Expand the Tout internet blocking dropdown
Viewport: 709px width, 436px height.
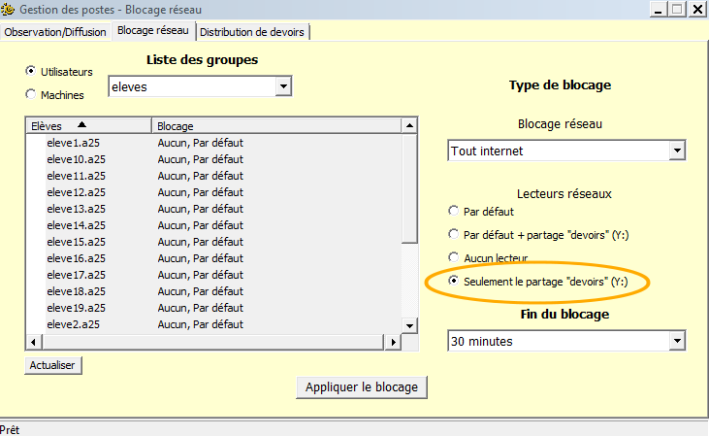pos(677,151)
